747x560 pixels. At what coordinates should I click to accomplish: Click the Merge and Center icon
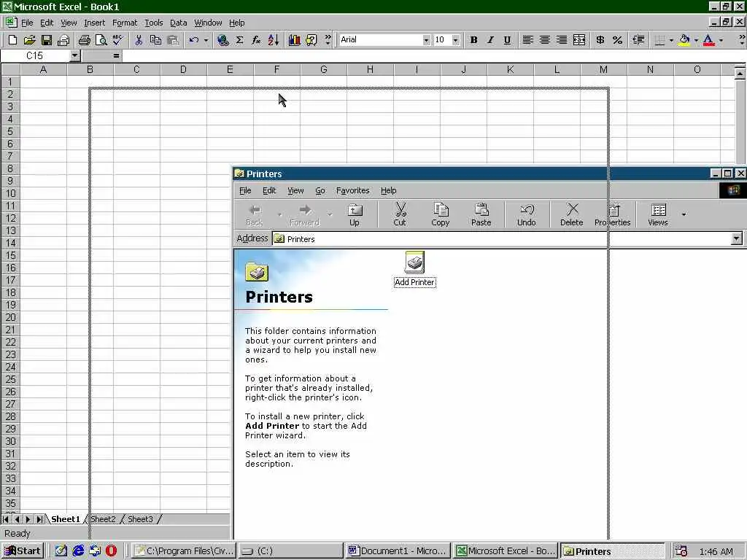[x=579, y=40]
